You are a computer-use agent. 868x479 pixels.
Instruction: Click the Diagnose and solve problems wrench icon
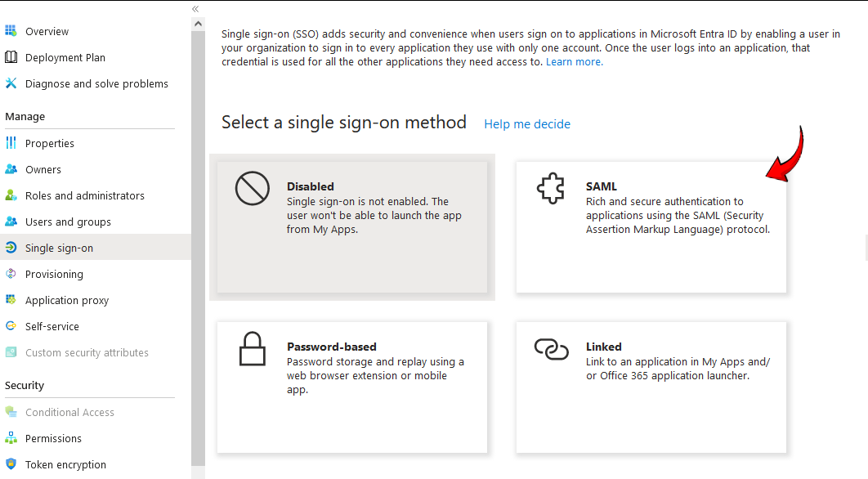11,83
